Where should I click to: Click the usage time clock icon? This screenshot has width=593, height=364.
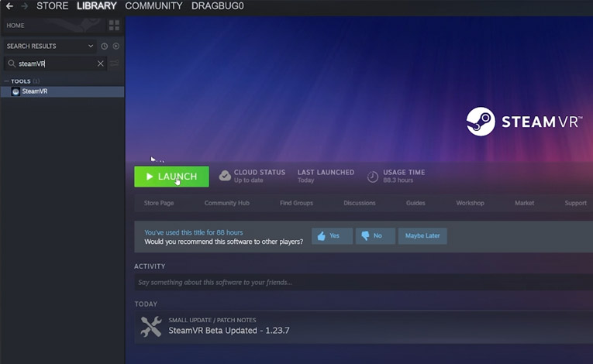click(373, 177)
